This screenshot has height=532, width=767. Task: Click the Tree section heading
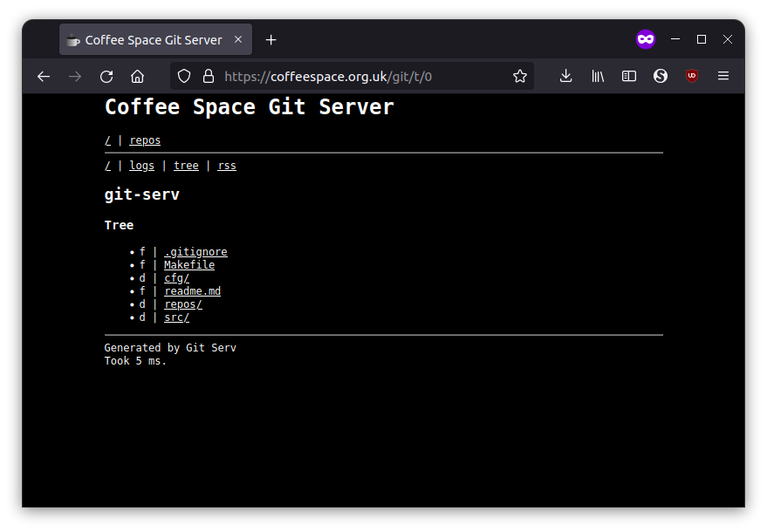(119, 225)
